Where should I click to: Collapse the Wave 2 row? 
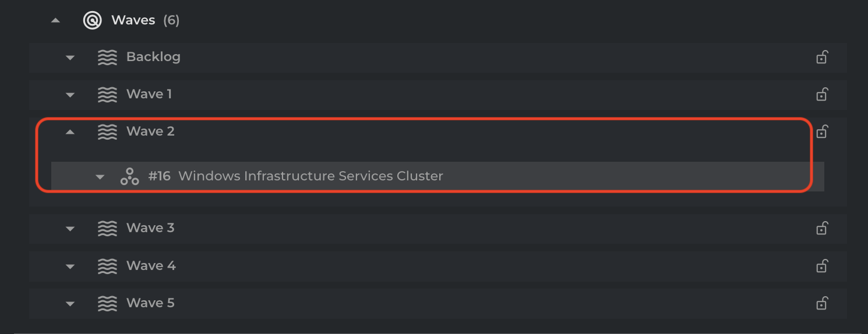[70, 132]
